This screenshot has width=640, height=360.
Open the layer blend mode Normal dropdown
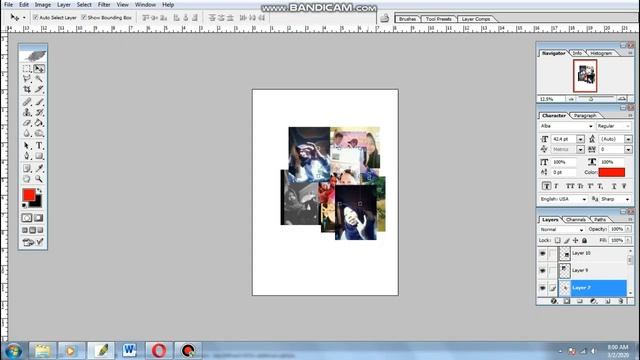point(562,230)
